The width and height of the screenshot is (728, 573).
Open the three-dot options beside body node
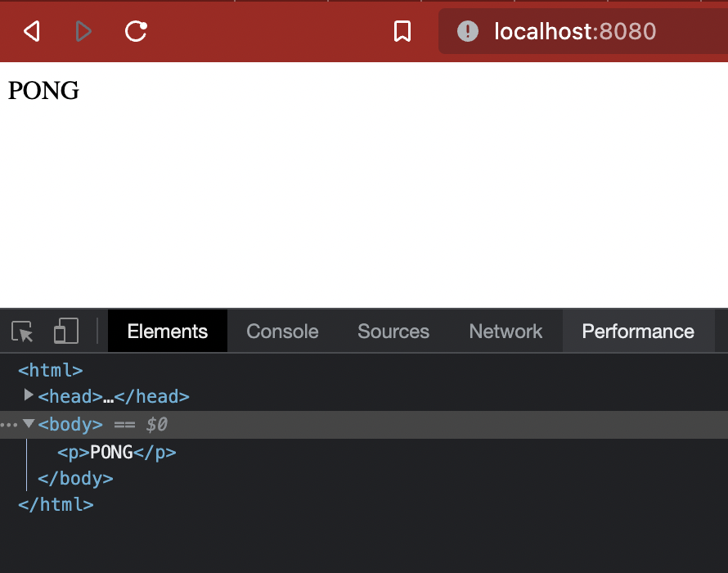pyautogui.click(x=8, y=425)
